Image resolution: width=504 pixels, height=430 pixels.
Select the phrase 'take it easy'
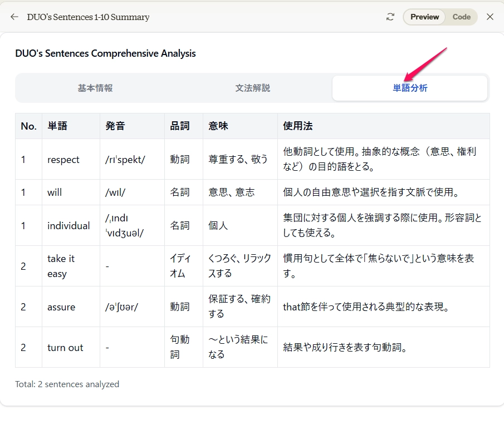[61, 266]
